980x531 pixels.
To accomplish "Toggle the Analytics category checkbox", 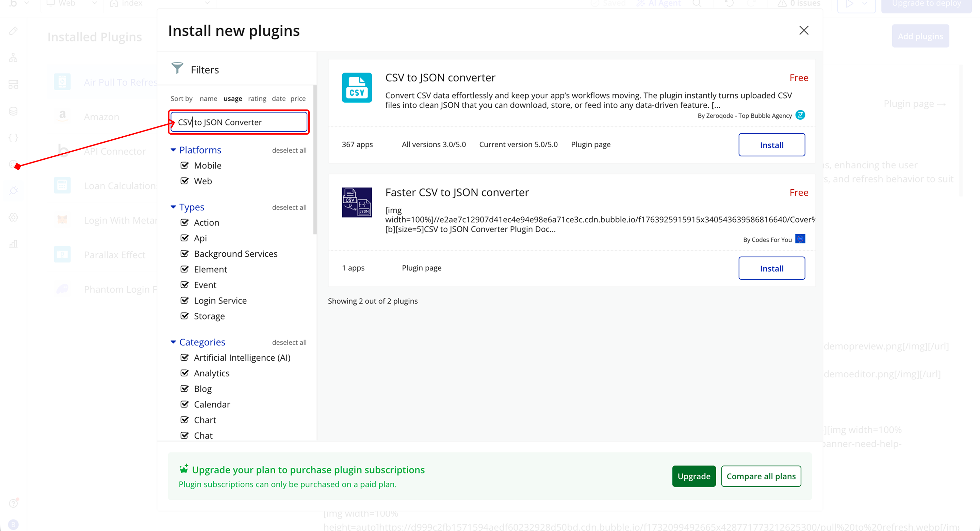I will (184, 373).
